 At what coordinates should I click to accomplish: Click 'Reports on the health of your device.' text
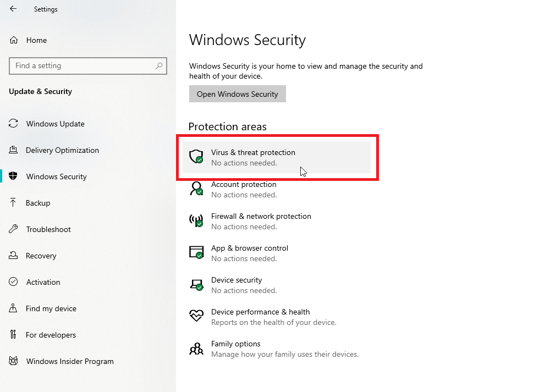(x=273, y=322)
